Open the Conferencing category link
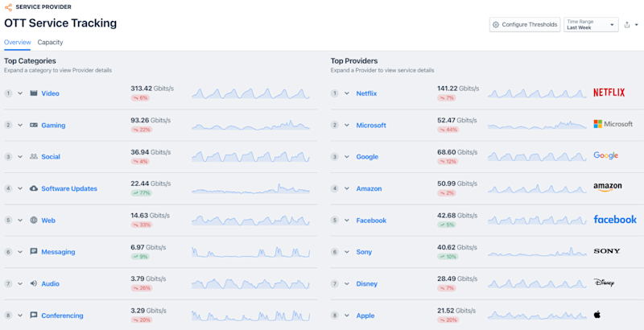 click(62, 316)
